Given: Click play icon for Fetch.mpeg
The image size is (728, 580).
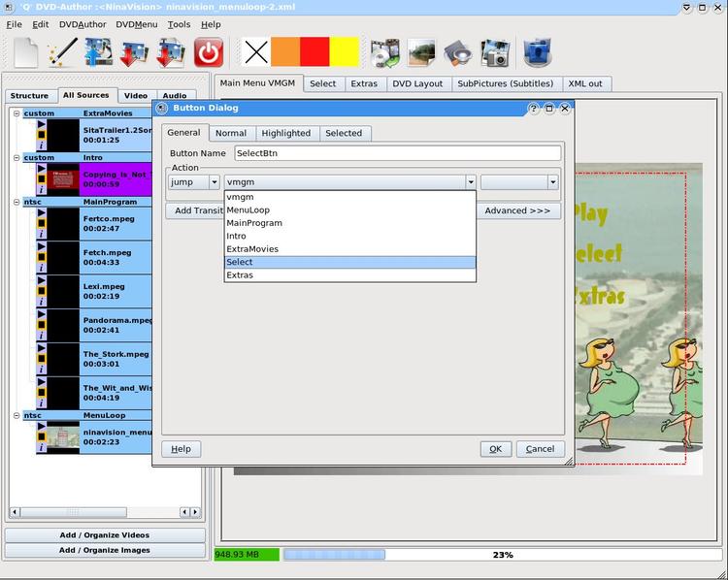Looking at the screenshot, I should 42,246.
